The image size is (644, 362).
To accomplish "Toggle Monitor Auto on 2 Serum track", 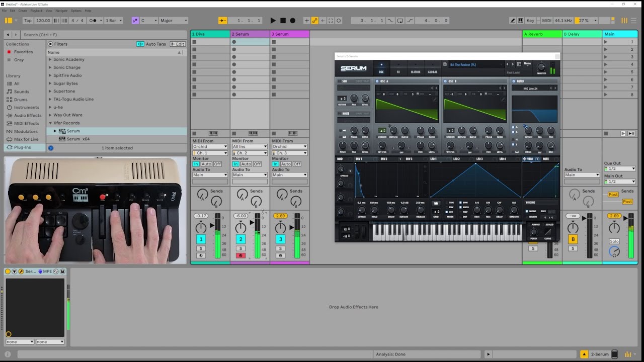I will 246,164.
